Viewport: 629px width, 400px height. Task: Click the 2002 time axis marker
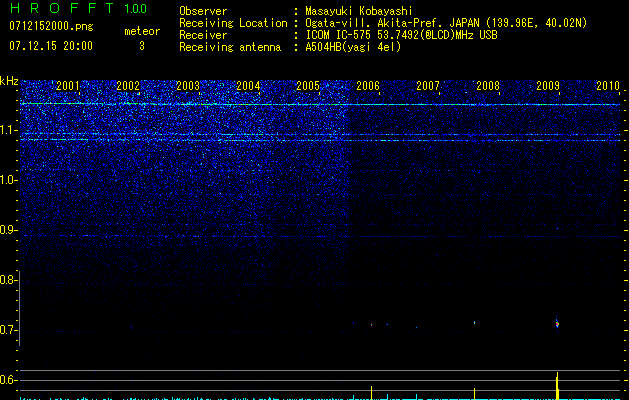128,85
